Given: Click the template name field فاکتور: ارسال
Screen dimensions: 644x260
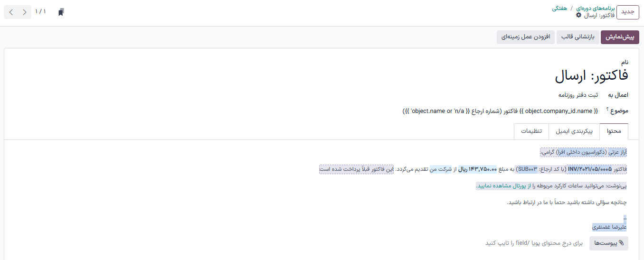Looking at the screenshot, I should [x=591, y=75].
